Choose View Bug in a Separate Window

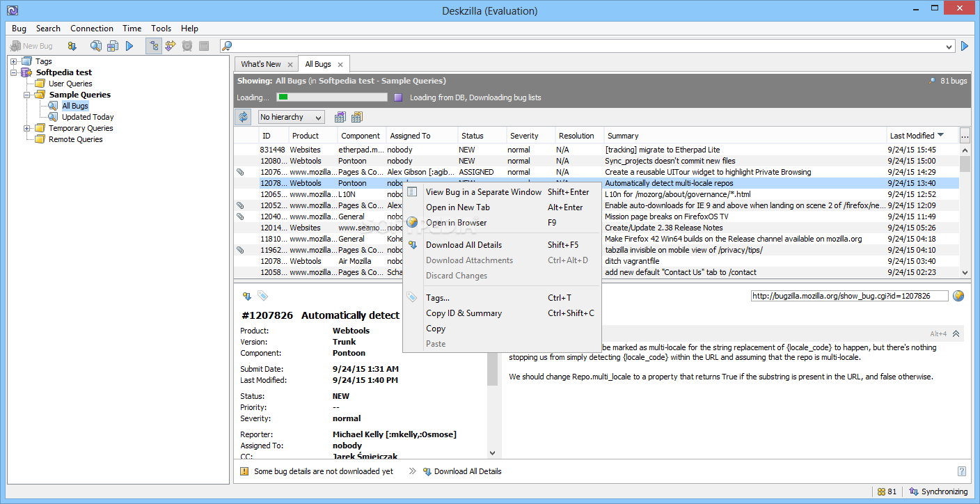(502, 192)
